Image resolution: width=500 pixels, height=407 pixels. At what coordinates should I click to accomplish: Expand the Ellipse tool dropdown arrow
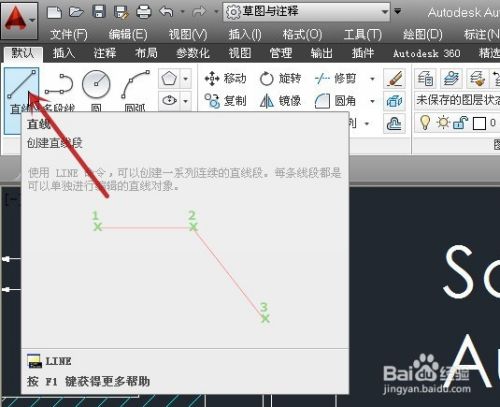tap(186, 100)
